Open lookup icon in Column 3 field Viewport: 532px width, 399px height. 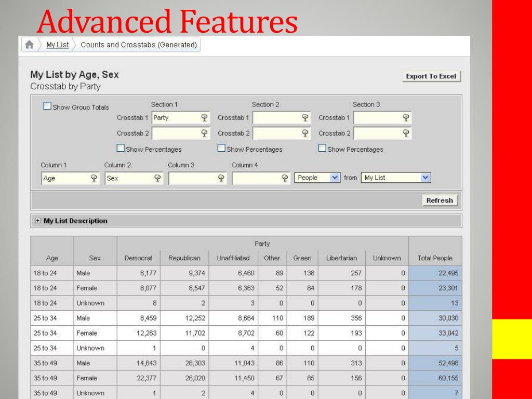[x=221, y=178]
